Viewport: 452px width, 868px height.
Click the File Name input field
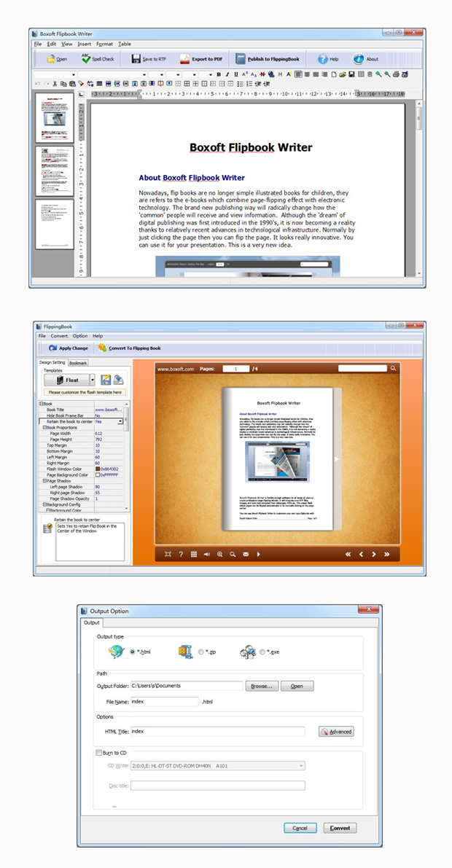pyautogui.click(x=165, y=701)
